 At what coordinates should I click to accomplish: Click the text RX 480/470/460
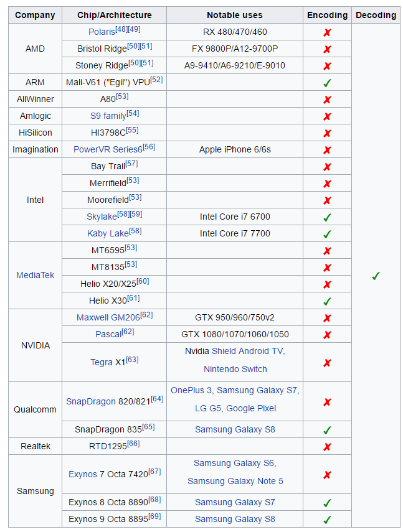(x=235, y=32)
